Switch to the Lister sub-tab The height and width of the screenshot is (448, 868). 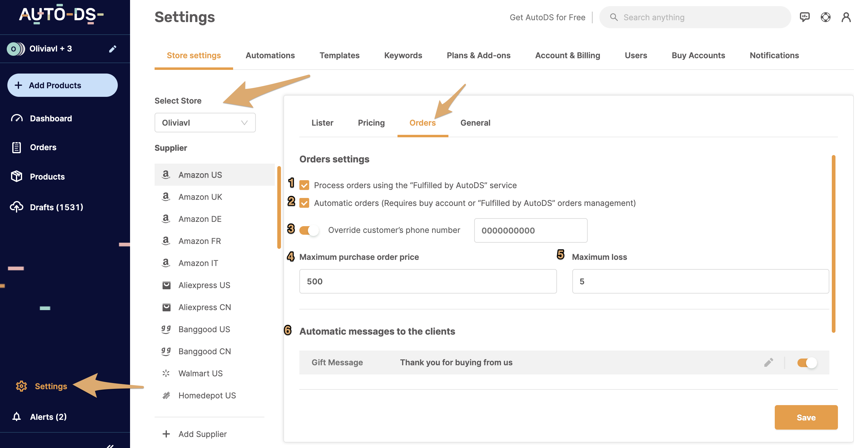(x=322, y=123)
